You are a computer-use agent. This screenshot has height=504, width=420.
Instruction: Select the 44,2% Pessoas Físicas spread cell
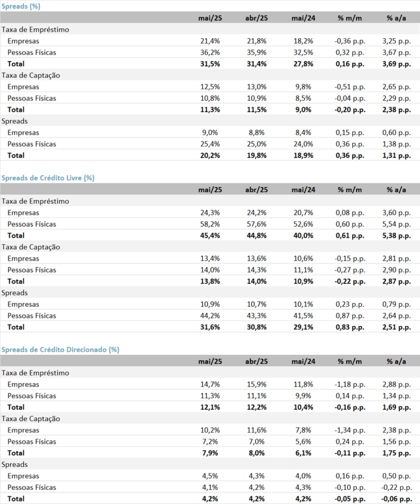(210, 315)
